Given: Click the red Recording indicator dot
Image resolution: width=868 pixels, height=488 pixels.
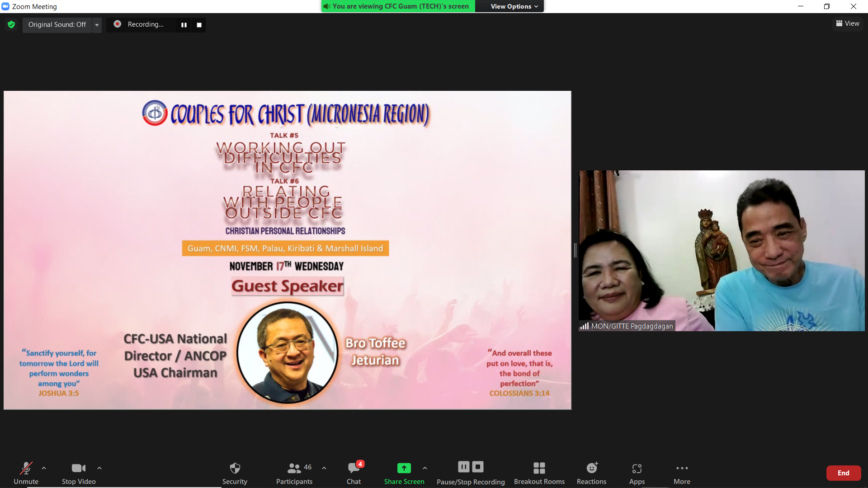Looking at the screenshot, I should click(x=117, y=24).
